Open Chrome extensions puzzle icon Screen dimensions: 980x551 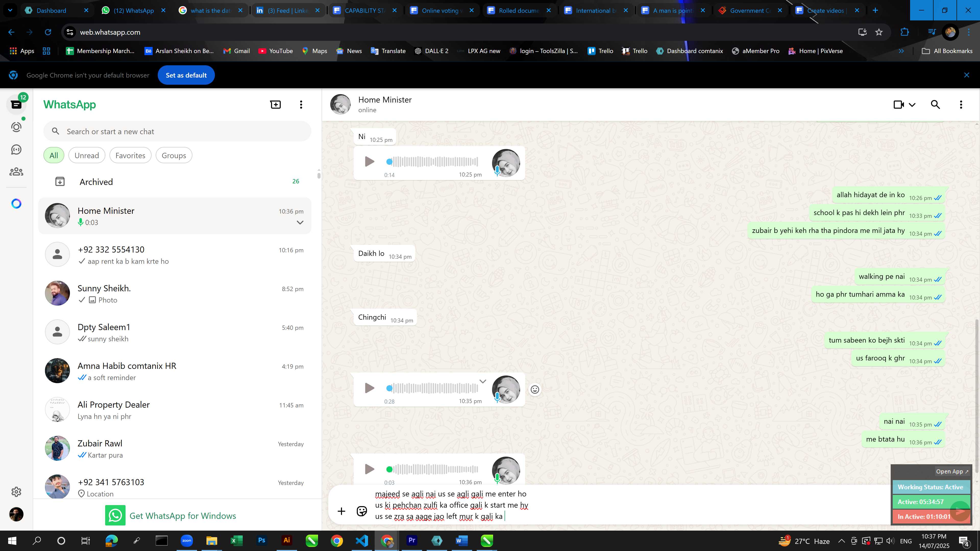pyautogui.click(x=905, y=32)
